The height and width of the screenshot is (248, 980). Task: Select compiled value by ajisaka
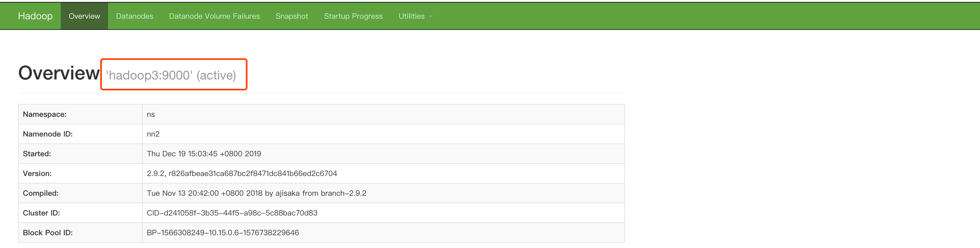[x=256, y=193]
